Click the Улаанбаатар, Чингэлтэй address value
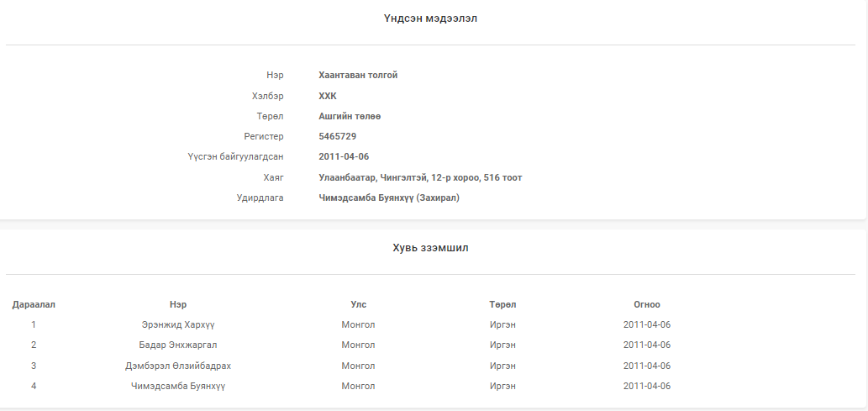868x411 pixels. click(420, 177)
